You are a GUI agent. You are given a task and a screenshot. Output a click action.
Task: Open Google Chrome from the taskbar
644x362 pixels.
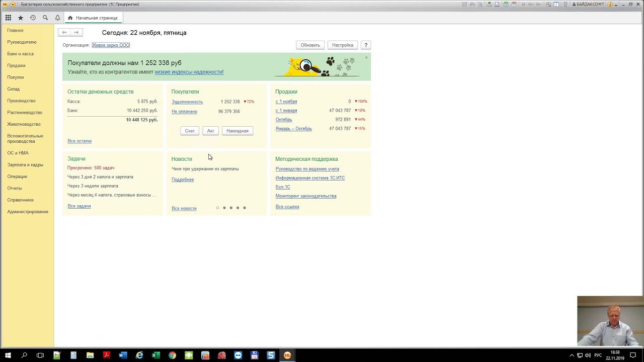(x=172, y=355)
